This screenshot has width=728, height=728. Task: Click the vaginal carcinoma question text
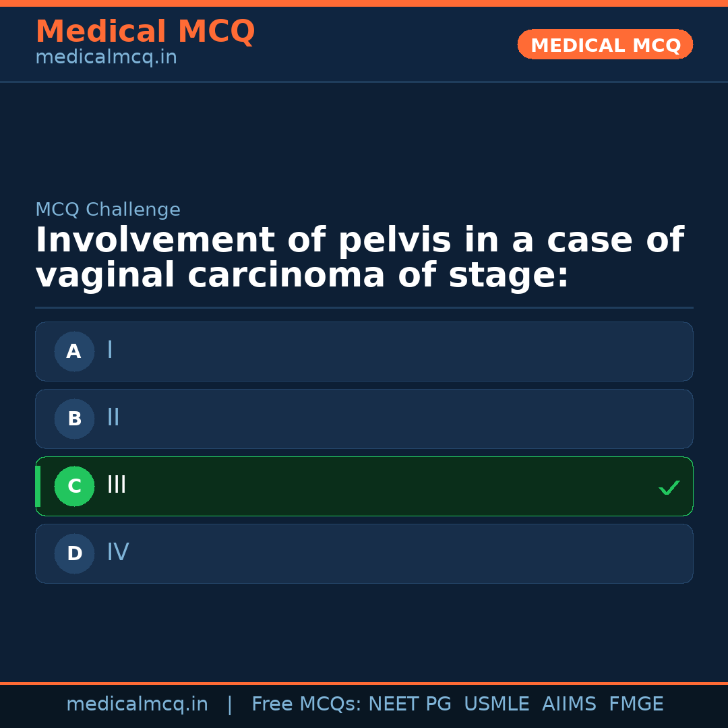359,258
